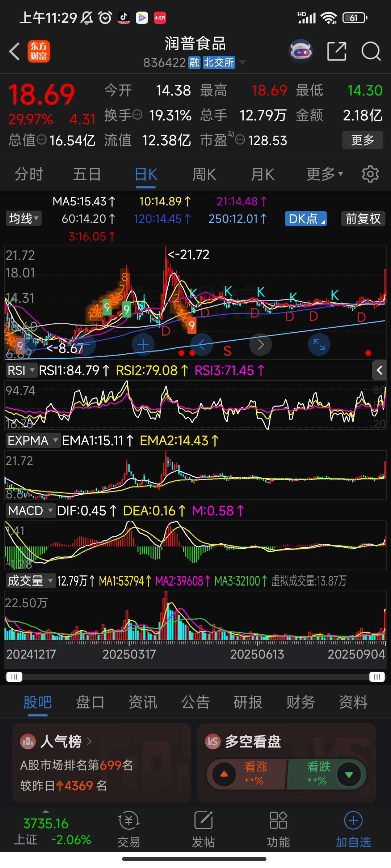Tap the 18.69 current price
This screenshot has width=391, height=868.
42,95
